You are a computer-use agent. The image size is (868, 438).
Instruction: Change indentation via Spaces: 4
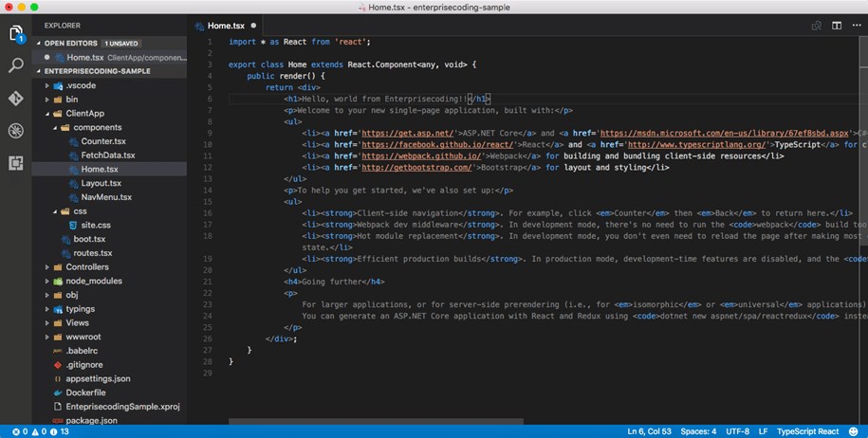(698, 431)
